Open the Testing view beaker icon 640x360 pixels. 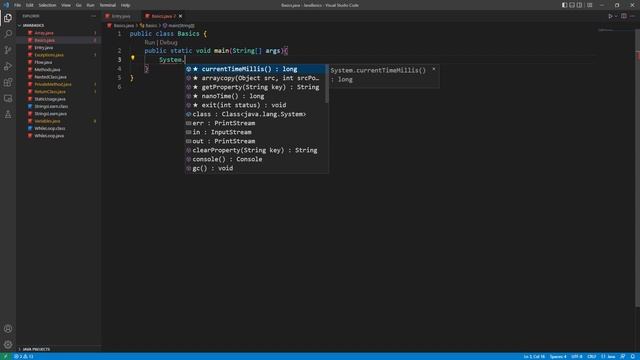[x=8, y=115]
